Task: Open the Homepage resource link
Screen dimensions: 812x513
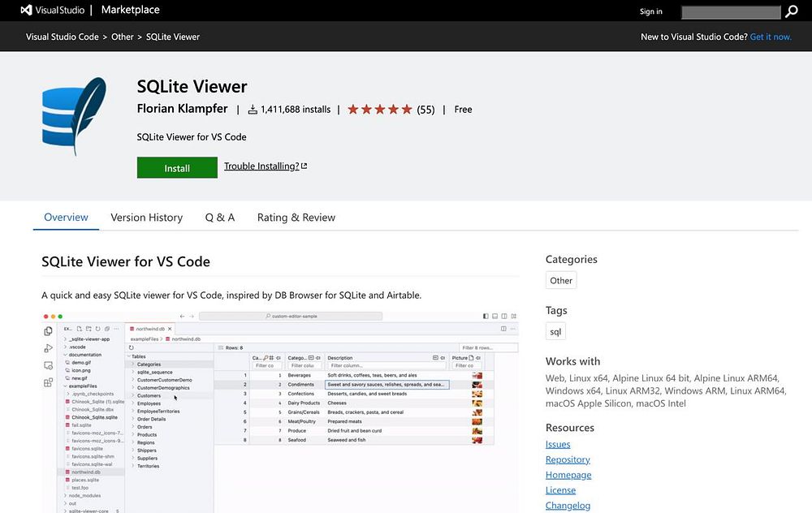Action: 568,475
